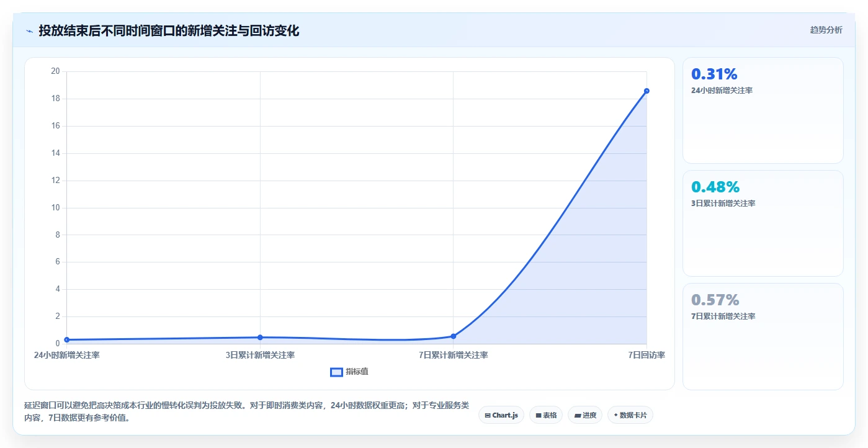Click the 7日回访率 axis label

[x=647, y=355]
